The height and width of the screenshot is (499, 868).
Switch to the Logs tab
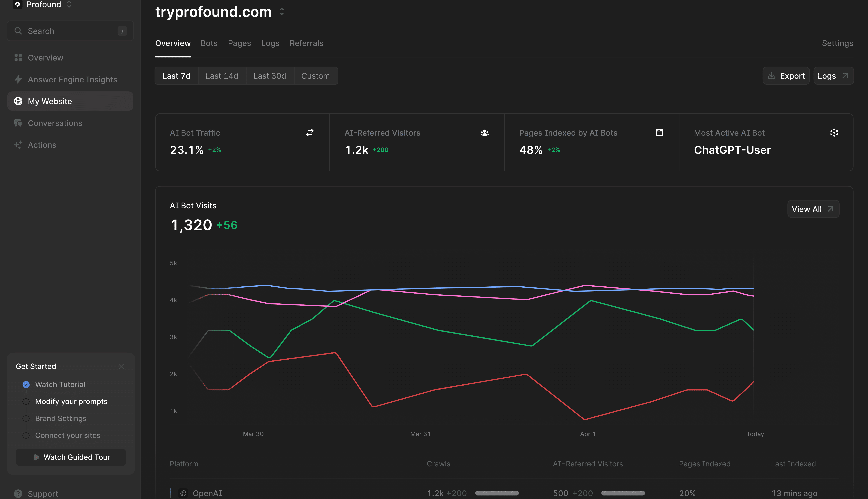(270, 43)
